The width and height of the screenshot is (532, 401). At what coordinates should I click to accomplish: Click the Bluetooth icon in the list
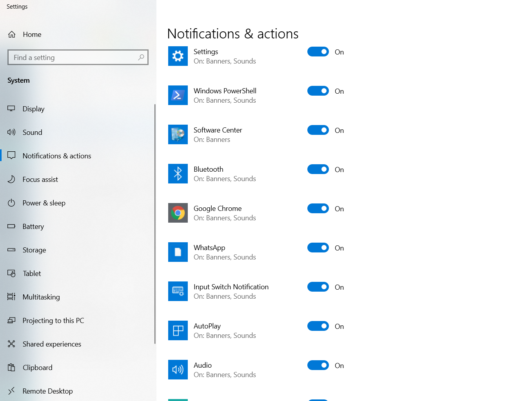pyautogui.click(x=178, y=174)
